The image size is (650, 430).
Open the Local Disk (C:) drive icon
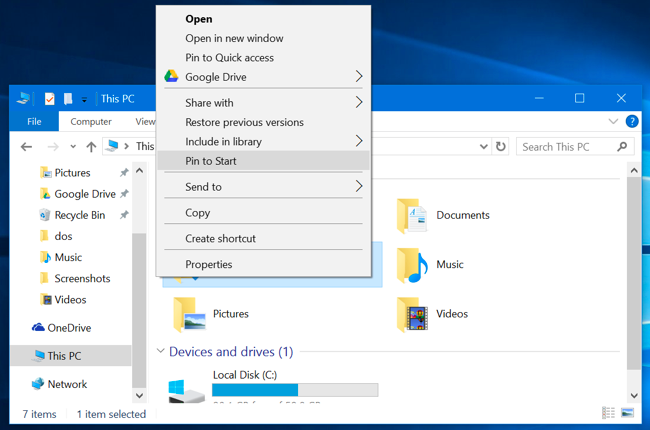click(x=186, y=391)
